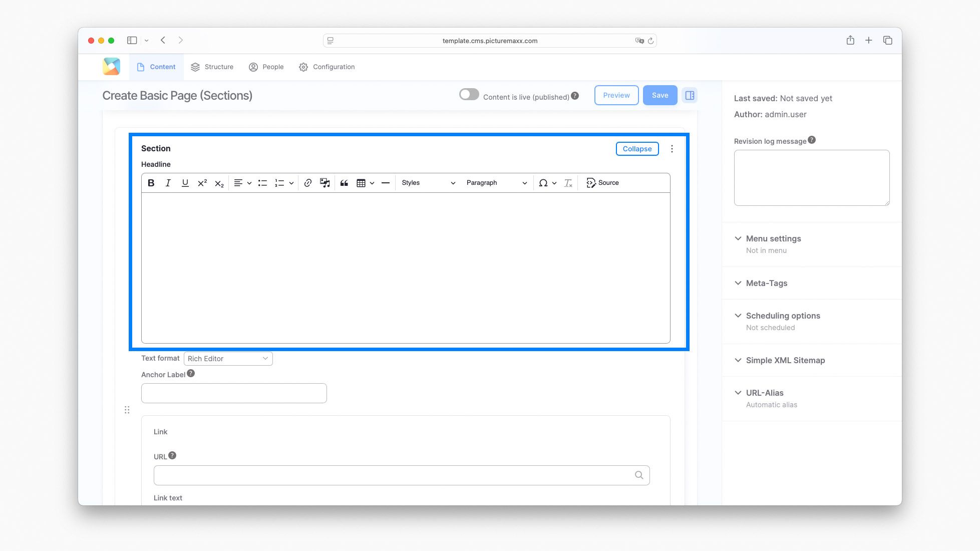Open the insert media icon

pos(324,183)
